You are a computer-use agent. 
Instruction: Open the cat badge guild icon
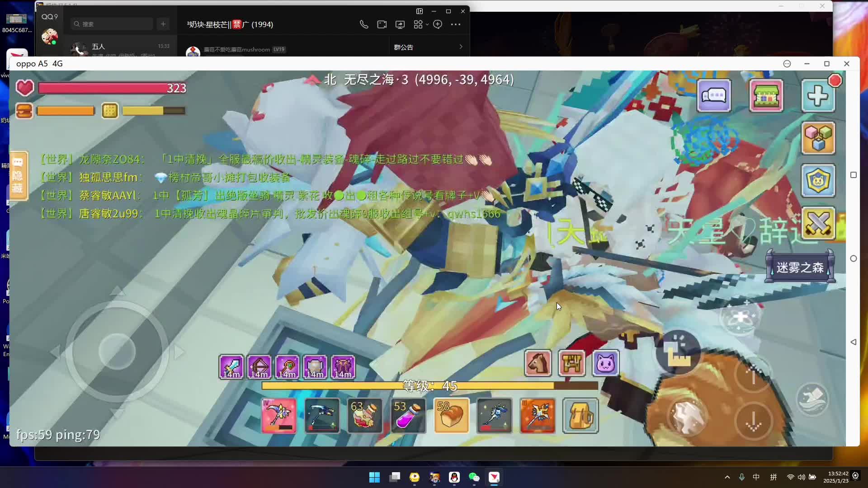(818, 181)
